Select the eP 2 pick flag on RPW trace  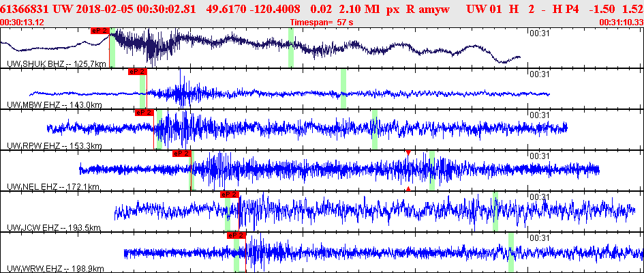[x=144, y=112]
